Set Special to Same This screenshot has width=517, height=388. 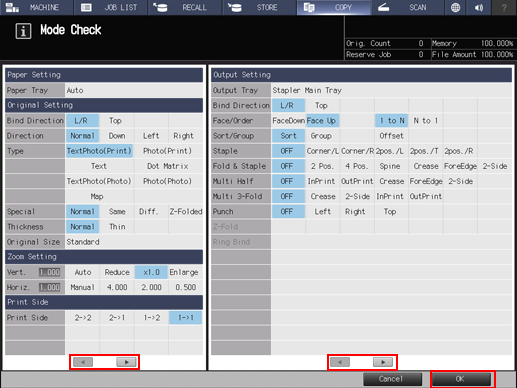[117, 212]
